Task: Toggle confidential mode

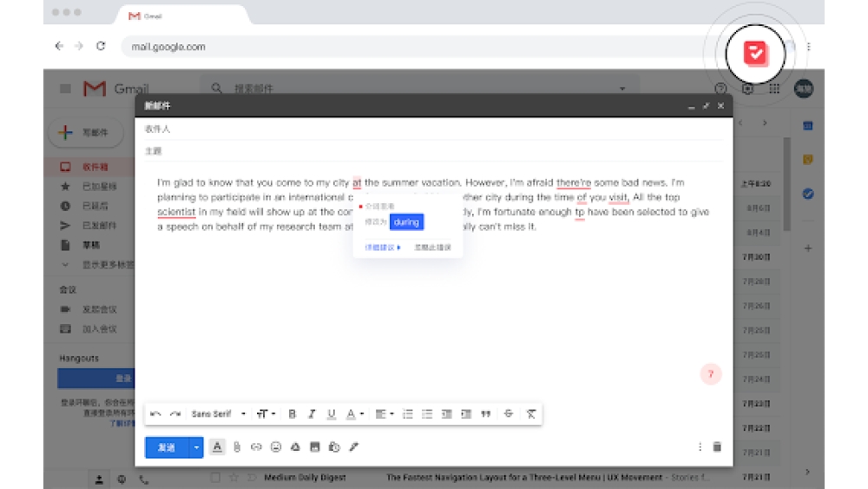Action: click(x=334, y=447)
